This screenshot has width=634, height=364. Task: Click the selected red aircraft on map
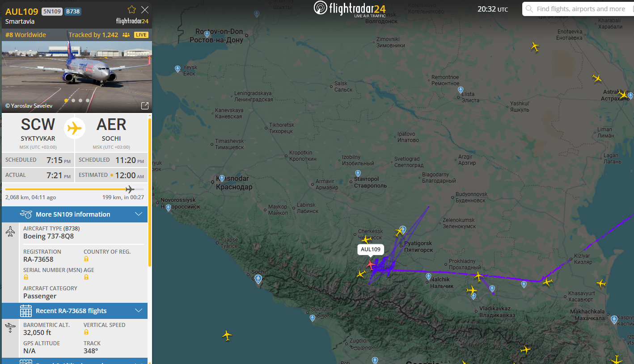370,265
